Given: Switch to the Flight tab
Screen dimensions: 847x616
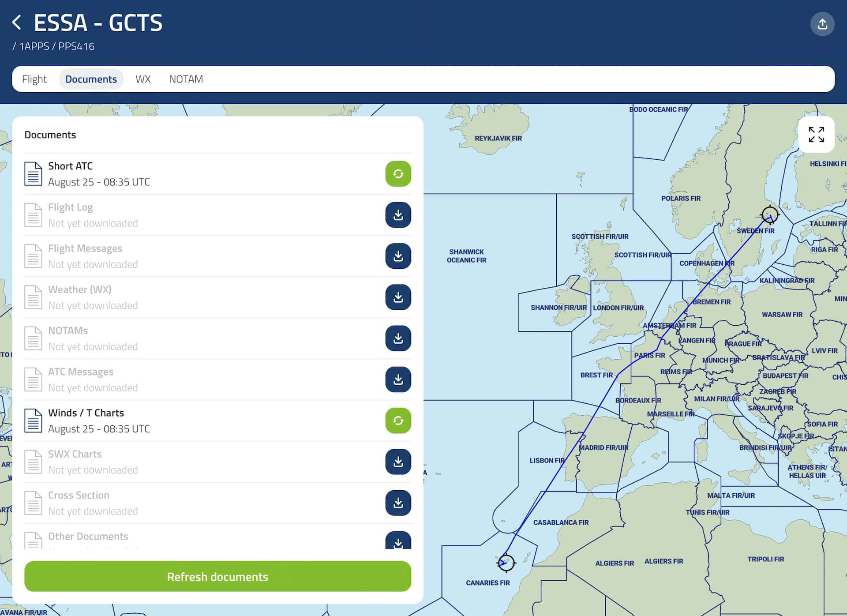Looking at the screenshot, I should point(34,79).
